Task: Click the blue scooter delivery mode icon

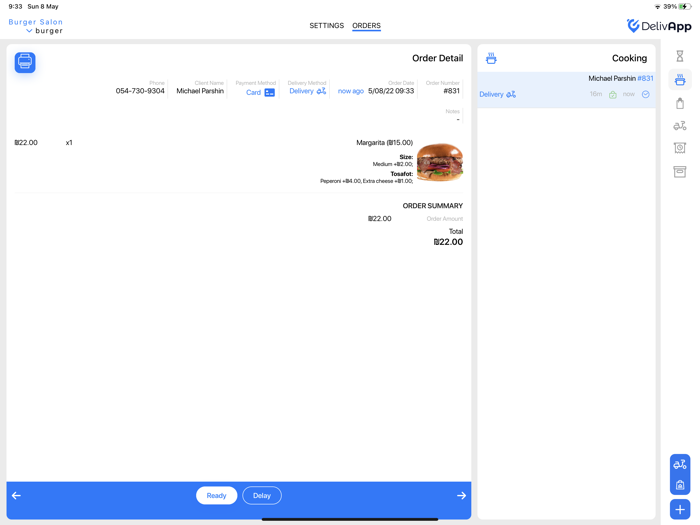Action: point(679,465)
